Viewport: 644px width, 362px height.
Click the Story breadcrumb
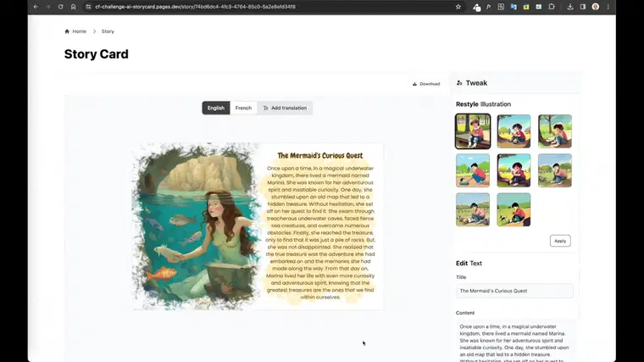(108, 31)
